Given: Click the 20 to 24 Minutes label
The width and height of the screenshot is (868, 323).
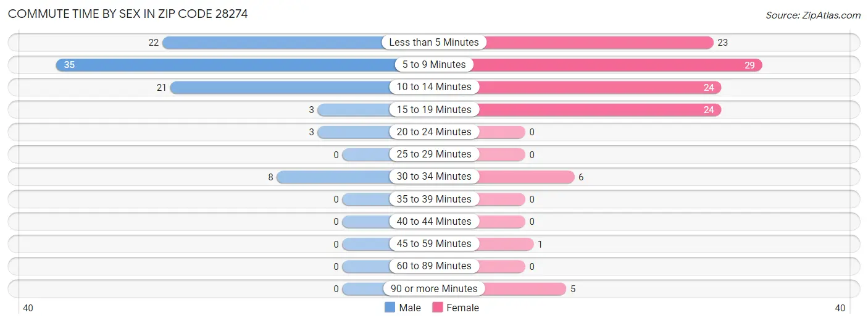Looking at the screenshot, I should [x=434, y=132].
